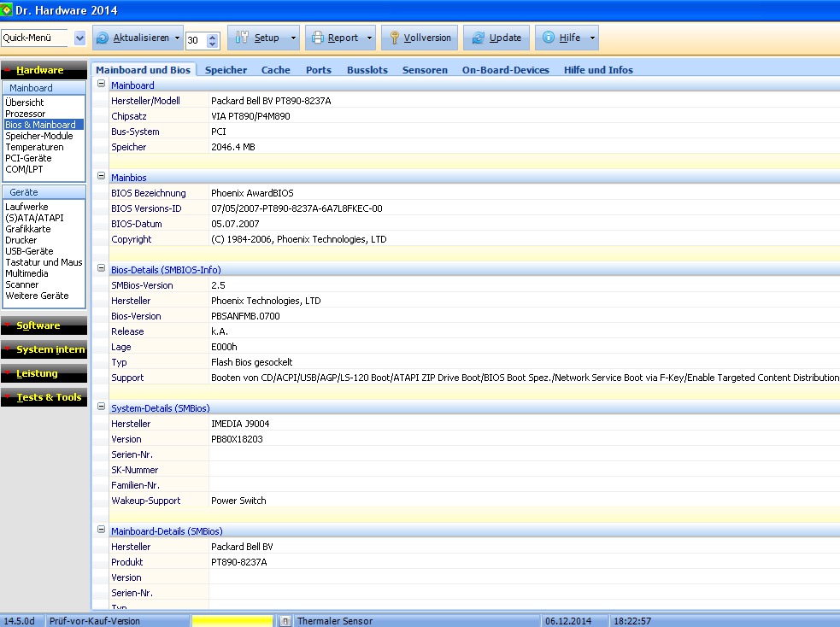Click the Hersteller value IMEDIA J9004
The height and width of the screenshot is (627, 840).
240,424
